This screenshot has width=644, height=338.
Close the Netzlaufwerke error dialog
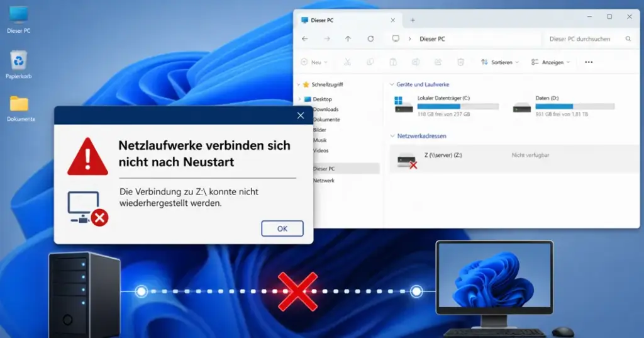coord(301,116)
